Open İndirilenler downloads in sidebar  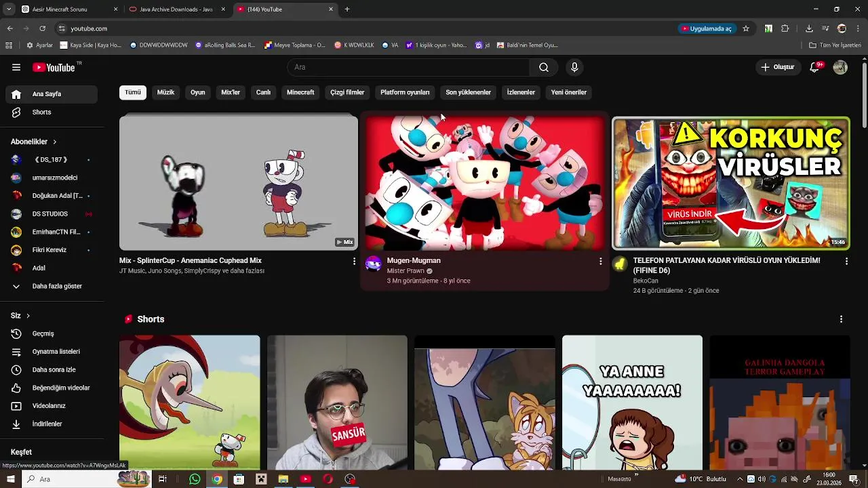(x=52, y=424)
